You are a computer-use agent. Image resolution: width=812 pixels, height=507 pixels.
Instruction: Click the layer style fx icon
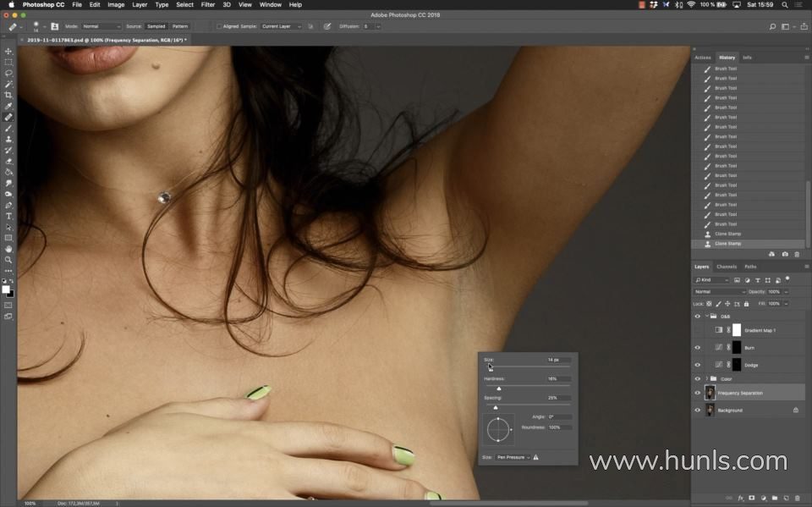741,499
